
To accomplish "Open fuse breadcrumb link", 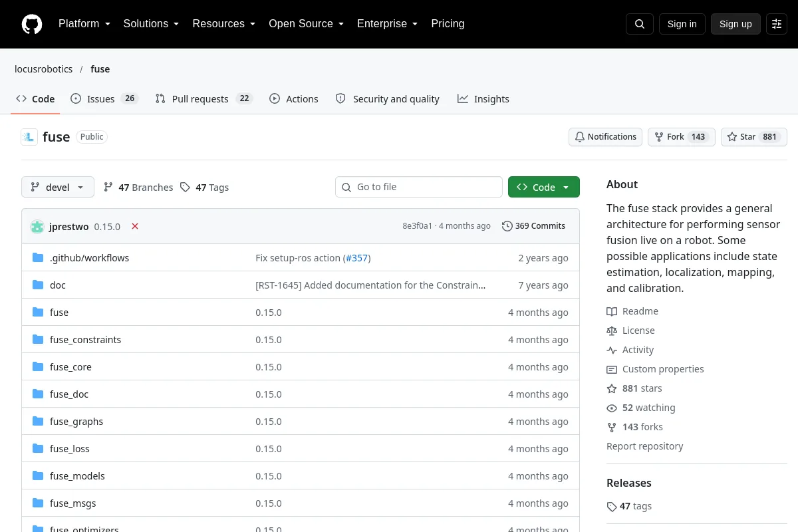I will coord(100,69).
